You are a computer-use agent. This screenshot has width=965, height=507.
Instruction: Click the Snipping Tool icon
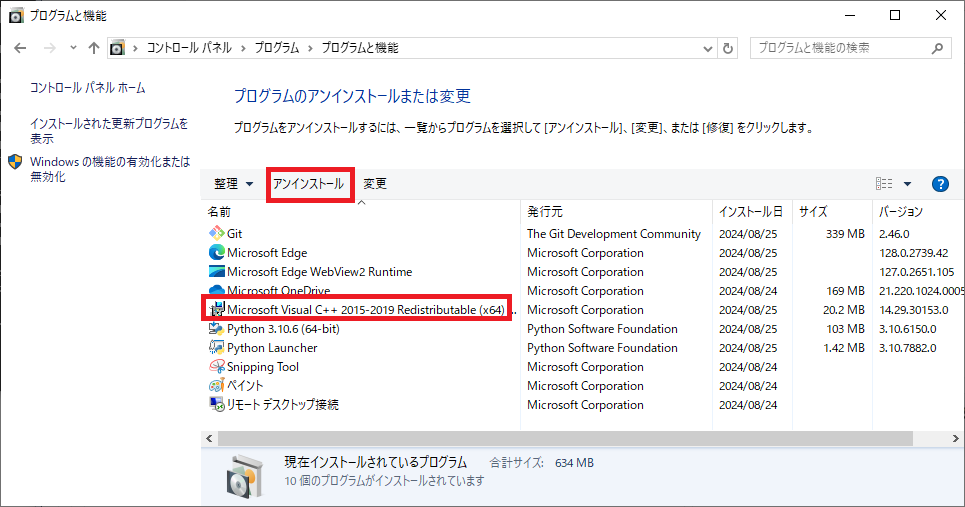216,367
